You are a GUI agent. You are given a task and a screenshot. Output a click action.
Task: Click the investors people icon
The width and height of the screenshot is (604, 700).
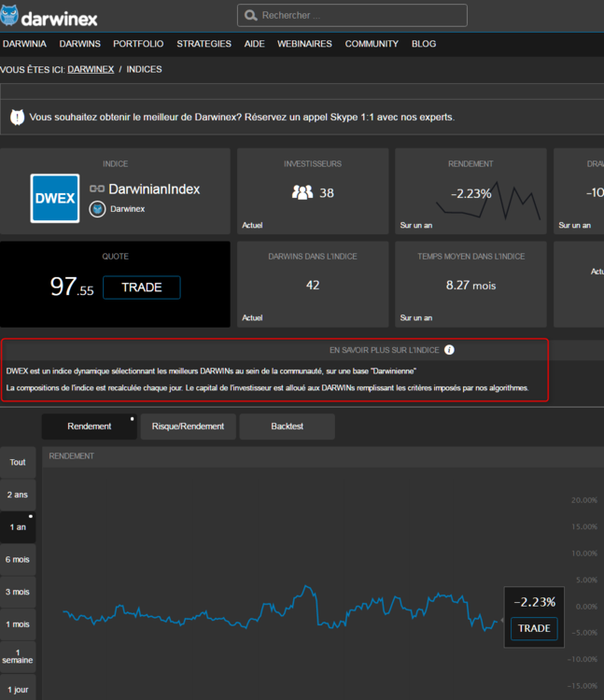point(302,192)
